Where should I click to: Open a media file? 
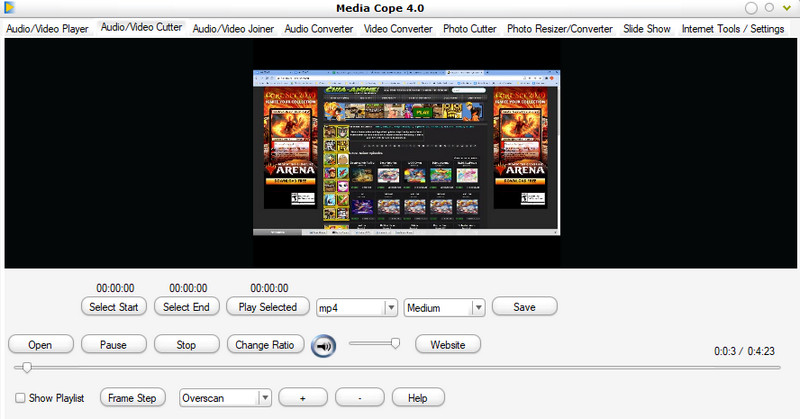point(40,344)
